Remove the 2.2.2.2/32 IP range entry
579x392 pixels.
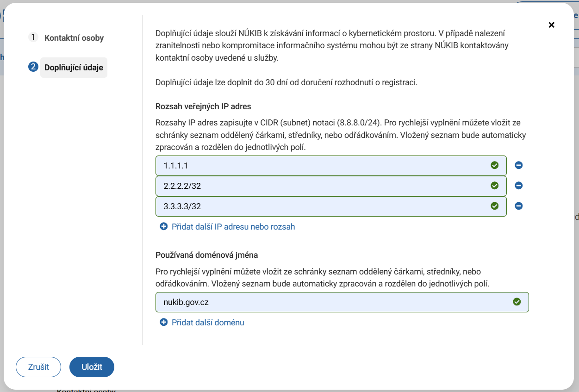point(519,186)
